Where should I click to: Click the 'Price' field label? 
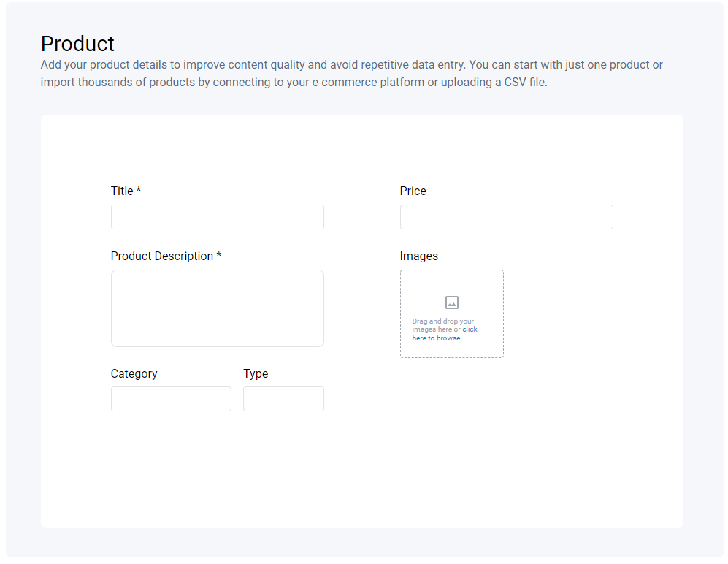coord(413,191)
